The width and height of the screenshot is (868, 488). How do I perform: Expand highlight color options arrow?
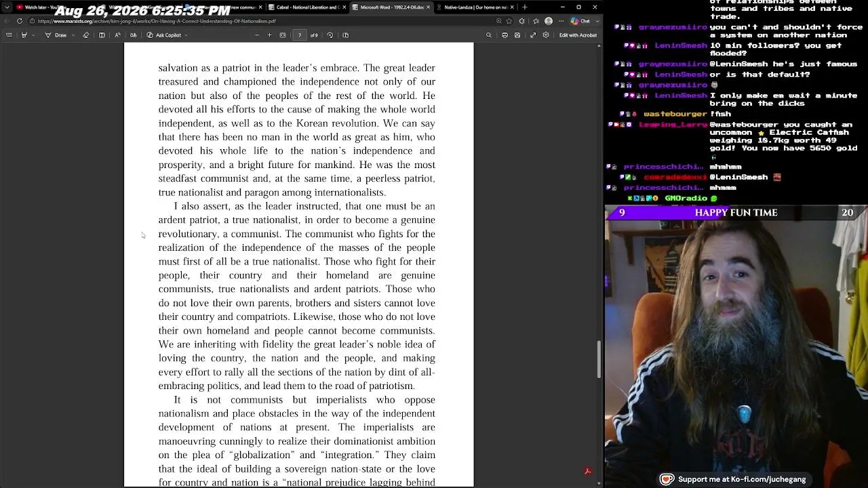(x=33, y=35)
